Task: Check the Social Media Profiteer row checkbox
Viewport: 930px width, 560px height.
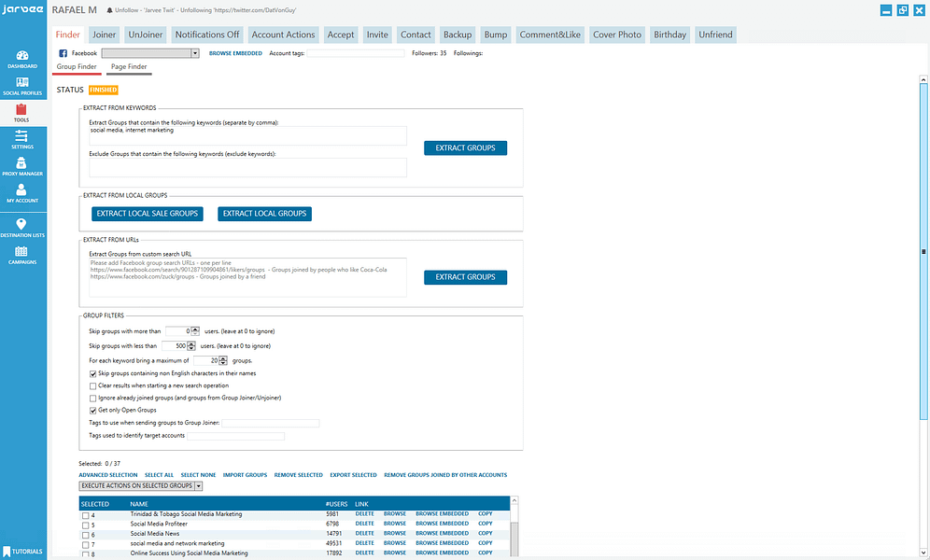Action: click(x=85, y=525)
